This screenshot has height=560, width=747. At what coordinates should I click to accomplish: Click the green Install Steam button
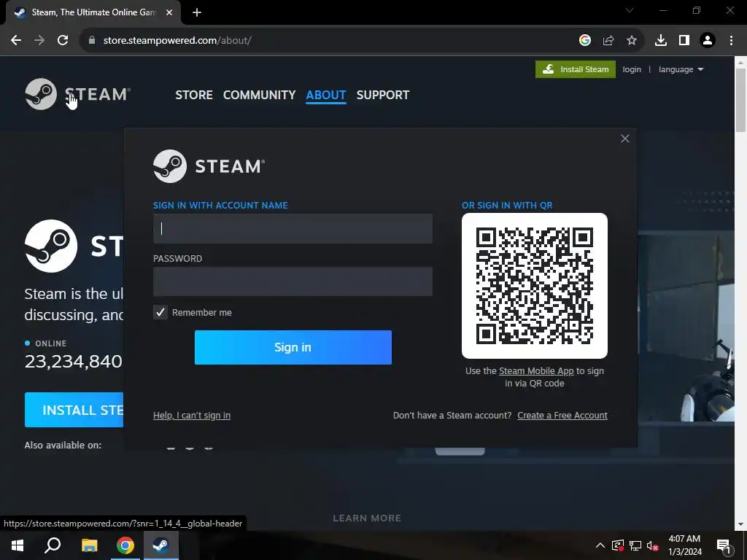tap(576, 69)
